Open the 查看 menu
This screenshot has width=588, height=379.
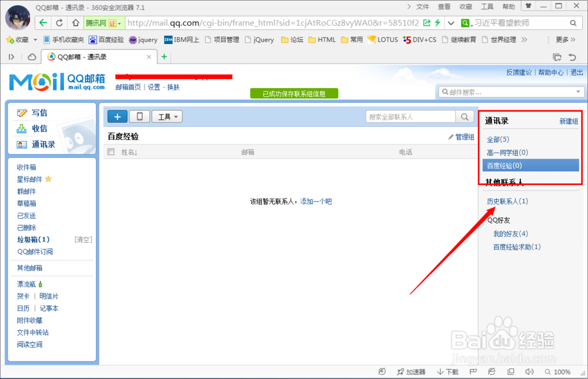click(x=444, y=6)
